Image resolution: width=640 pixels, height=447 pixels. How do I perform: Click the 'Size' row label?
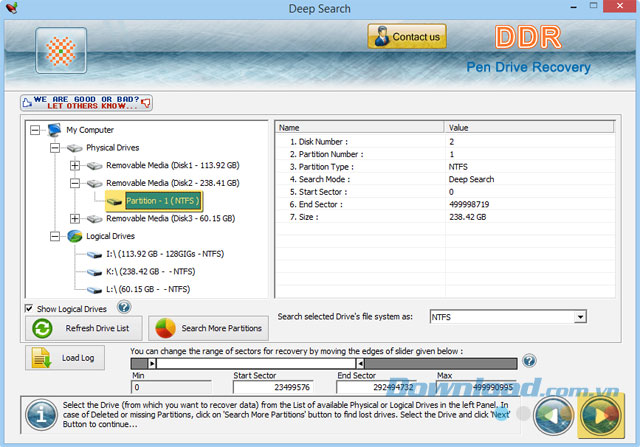click(304, 217)
